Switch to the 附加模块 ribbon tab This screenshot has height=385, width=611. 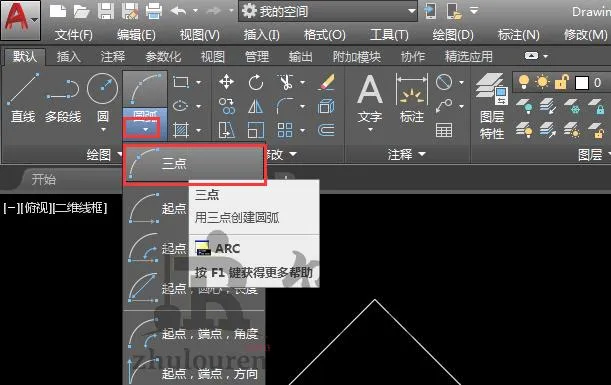pyautogui.click(x=357, y=57)
